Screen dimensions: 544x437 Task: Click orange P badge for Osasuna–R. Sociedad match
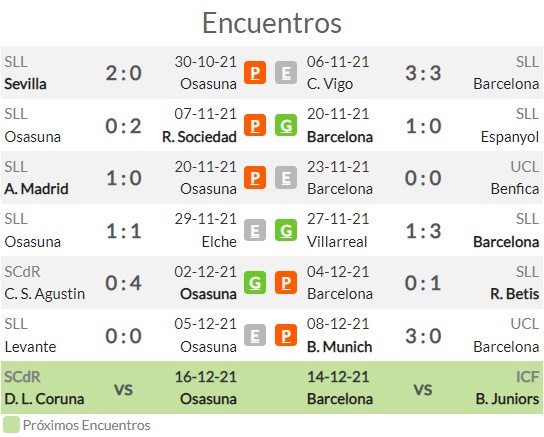coord(255,125)
